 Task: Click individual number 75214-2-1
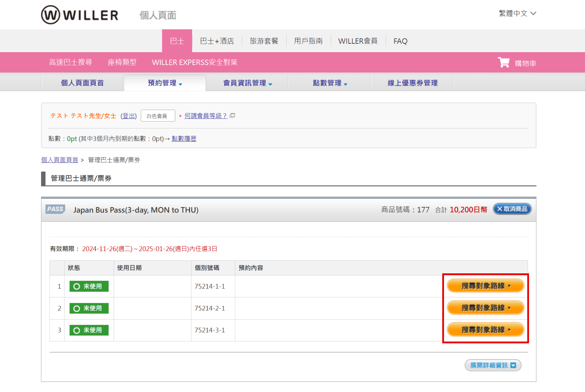point(210,308)
